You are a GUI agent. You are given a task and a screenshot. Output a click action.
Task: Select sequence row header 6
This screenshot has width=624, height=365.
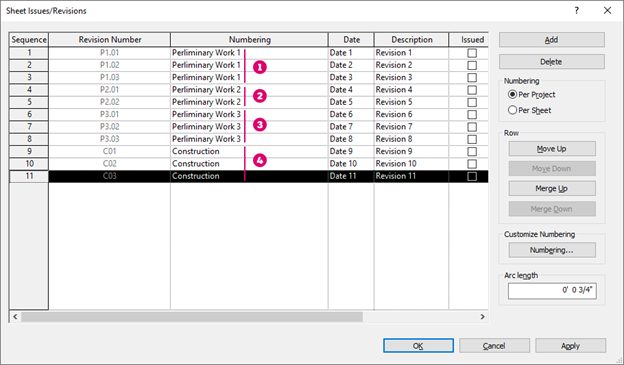click(x=29, y=115)
